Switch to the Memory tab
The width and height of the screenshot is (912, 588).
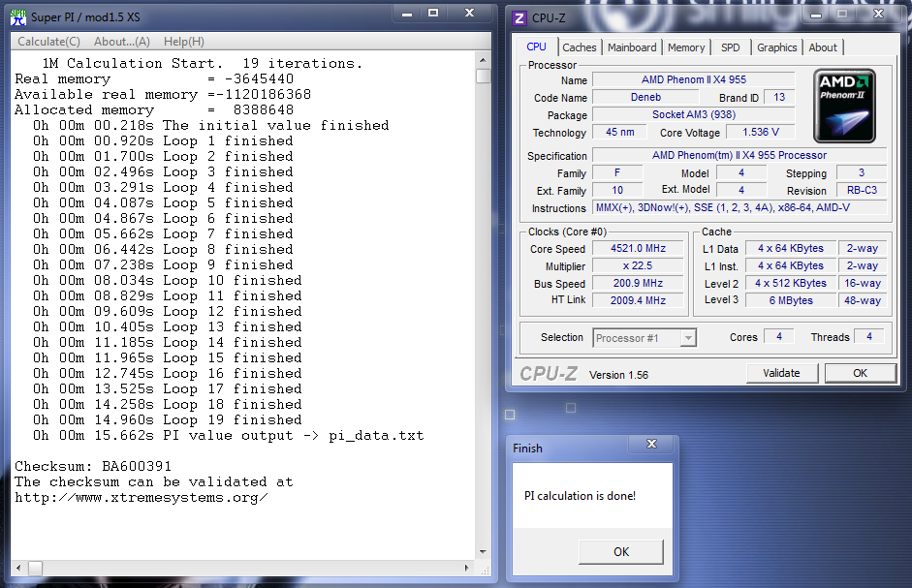pos(686,47)
